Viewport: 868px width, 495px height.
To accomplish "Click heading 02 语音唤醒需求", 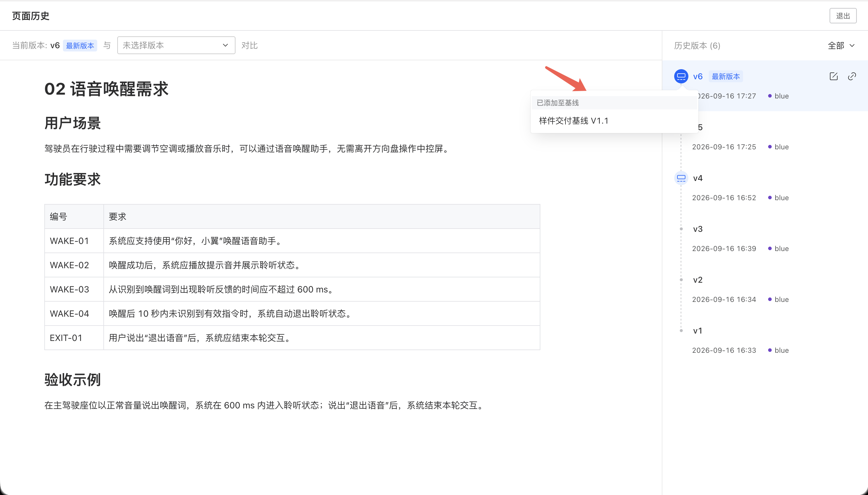I will pyautogui.click(x=106, y=89).
